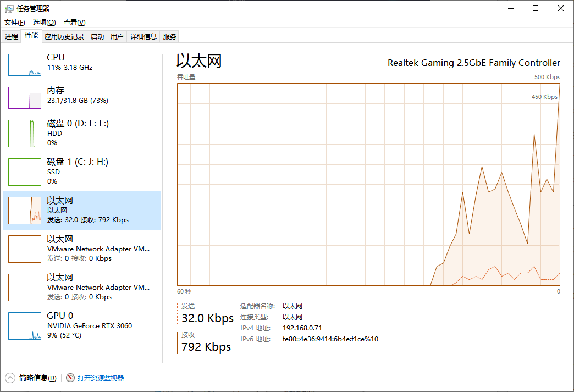Click the IPv4 address 192.168.0.71

302,328
